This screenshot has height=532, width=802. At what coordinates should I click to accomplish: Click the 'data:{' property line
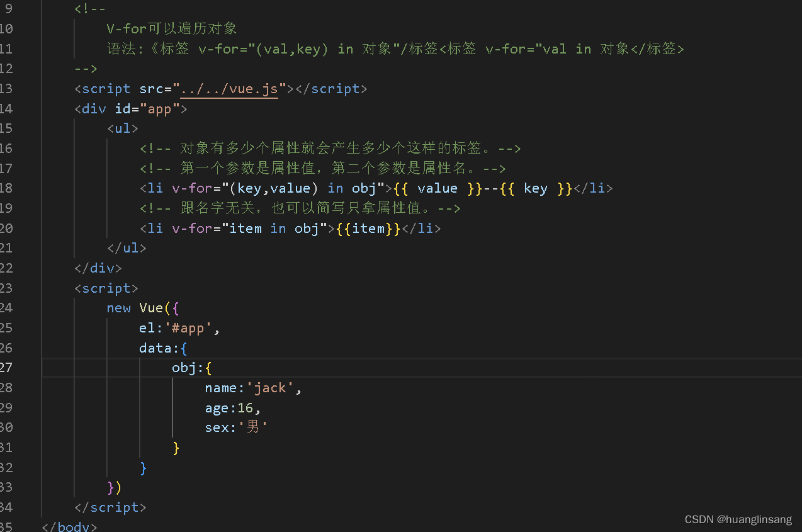(x=163, y=348)
